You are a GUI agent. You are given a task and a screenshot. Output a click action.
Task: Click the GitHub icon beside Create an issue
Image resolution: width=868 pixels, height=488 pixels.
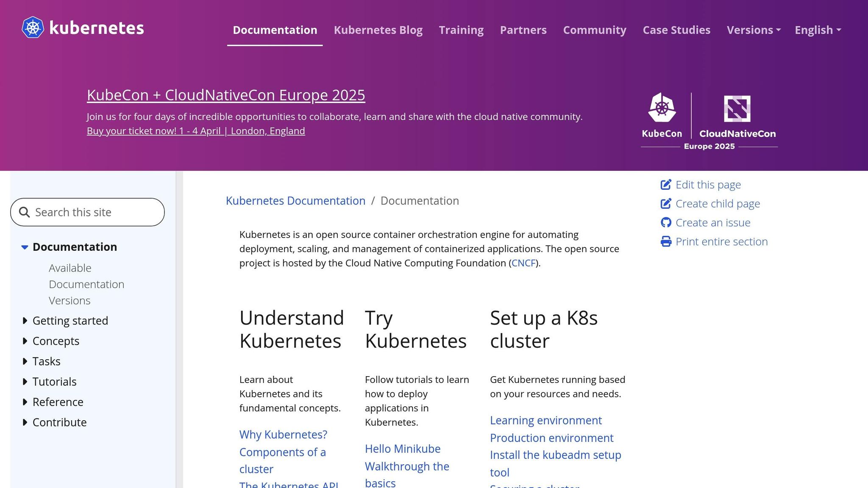point(666,222)
